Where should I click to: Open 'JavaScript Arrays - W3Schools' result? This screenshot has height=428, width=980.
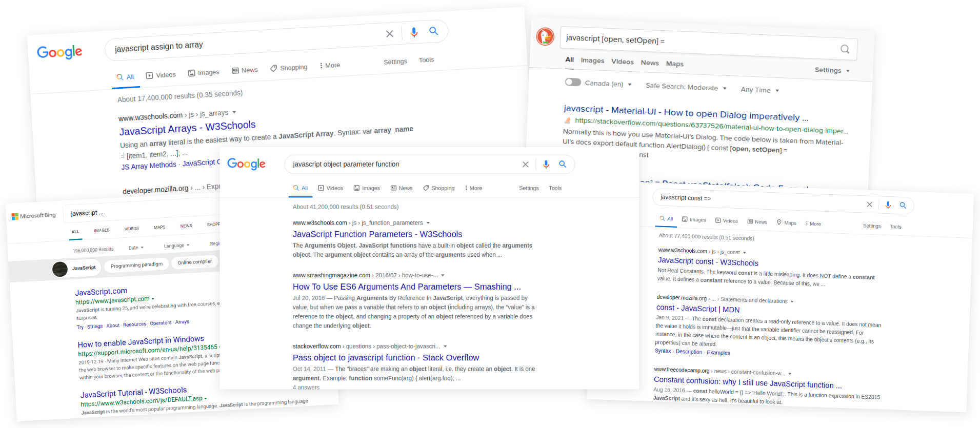click(188, 128)
